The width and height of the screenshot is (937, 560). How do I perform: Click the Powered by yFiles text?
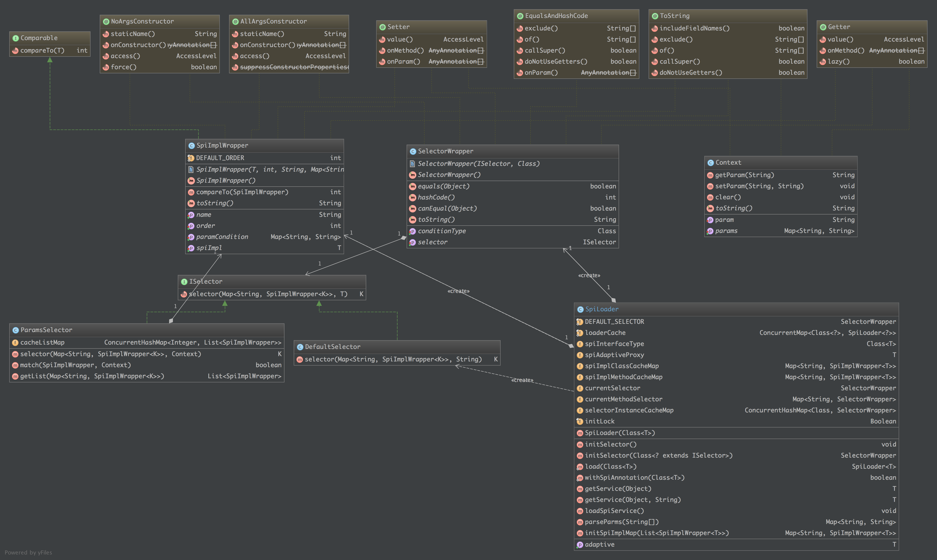[28, 552]
